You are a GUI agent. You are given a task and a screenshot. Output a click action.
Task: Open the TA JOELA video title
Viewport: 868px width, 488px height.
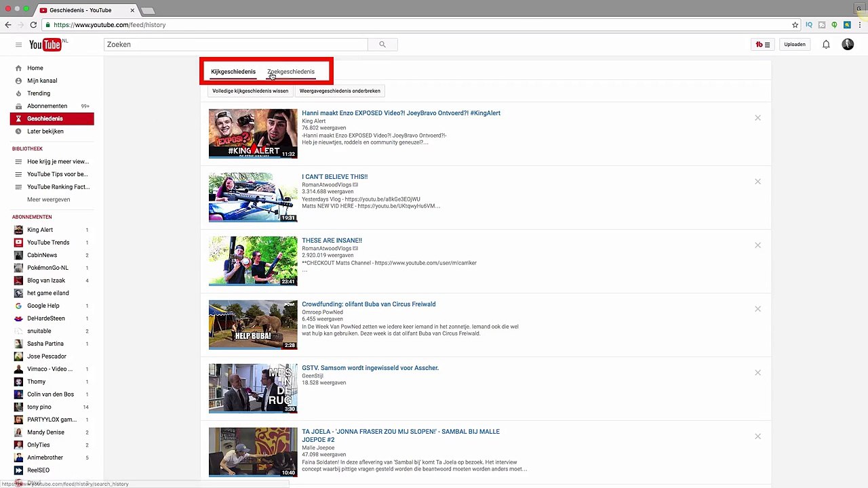point(401,436)
